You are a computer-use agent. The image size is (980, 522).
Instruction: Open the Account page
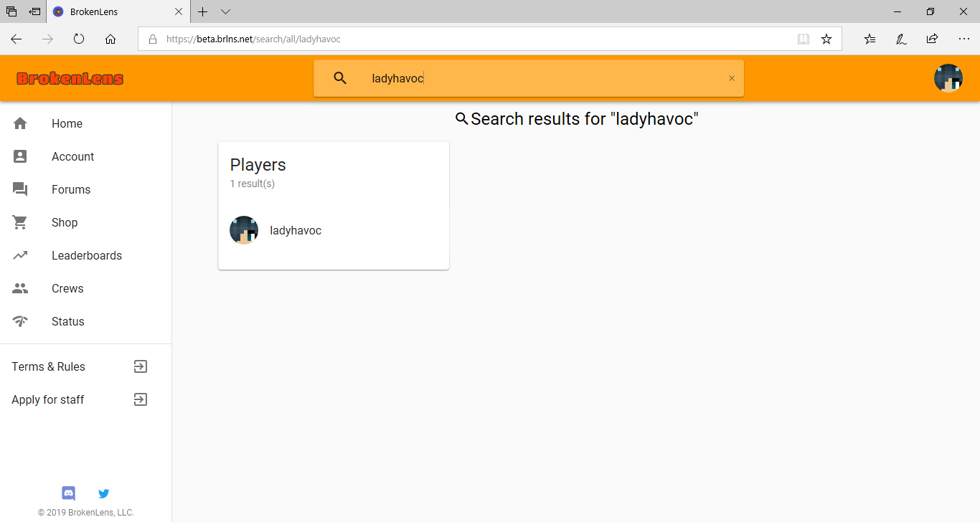coord(86,156)
